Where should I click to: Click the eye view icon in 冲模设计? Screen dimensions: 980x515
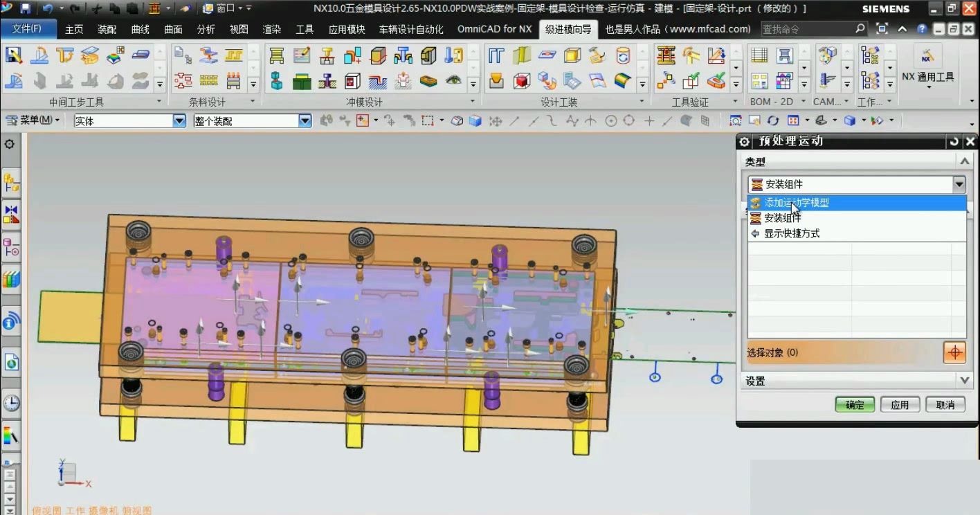point(453,81)
